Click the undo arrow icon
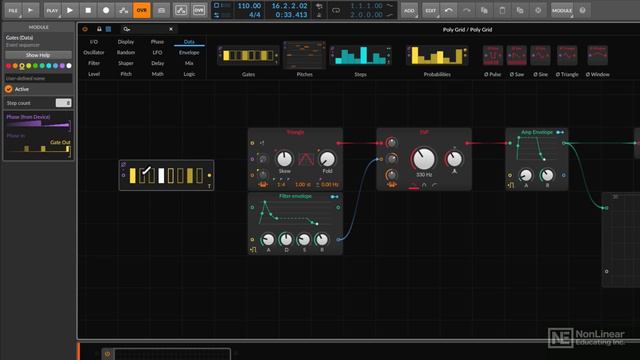Image resolution: width=640 pixels, height=360 pixels. coord(449,11)
